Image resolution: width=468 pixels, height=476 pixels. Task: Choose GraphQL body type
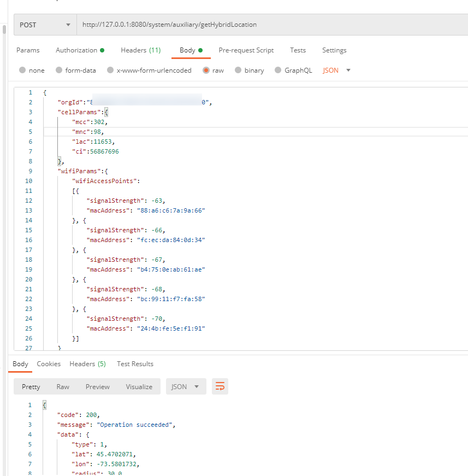point(278,70)
